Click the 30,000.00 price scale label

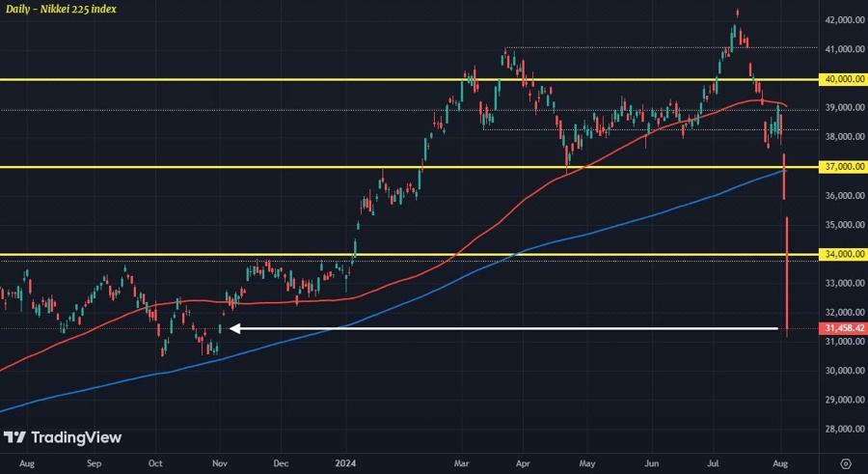click(845, 371)
